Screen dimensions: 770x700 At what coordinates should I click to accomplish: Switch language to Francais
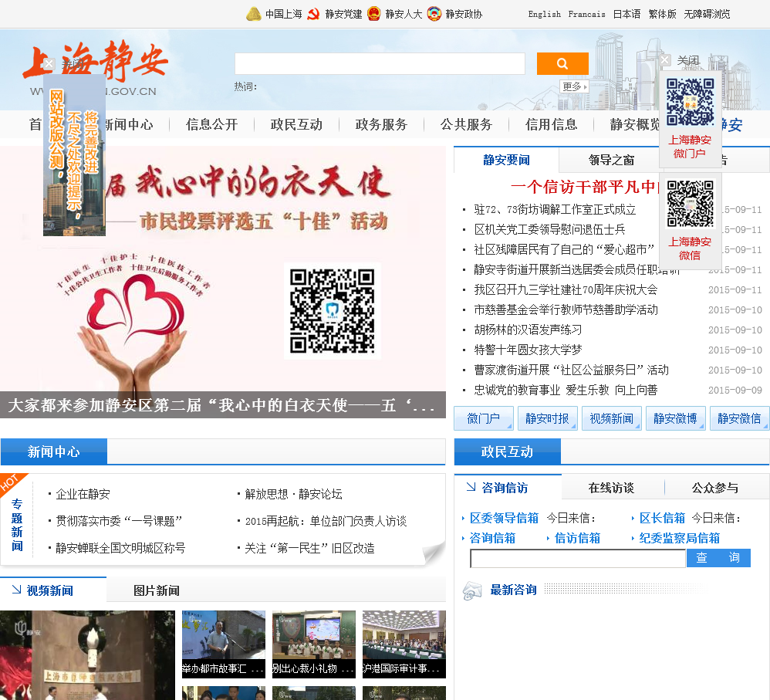(x=586, y=14)
